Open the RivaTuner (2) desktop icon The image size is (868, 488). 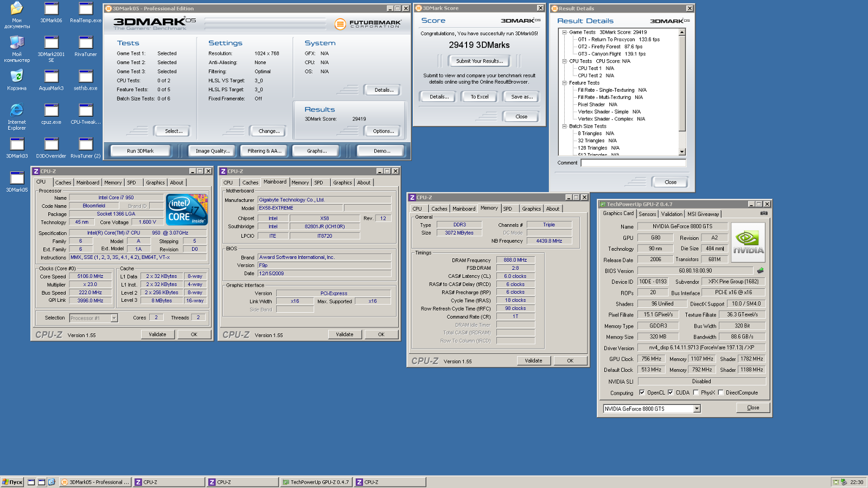(86, 148)
